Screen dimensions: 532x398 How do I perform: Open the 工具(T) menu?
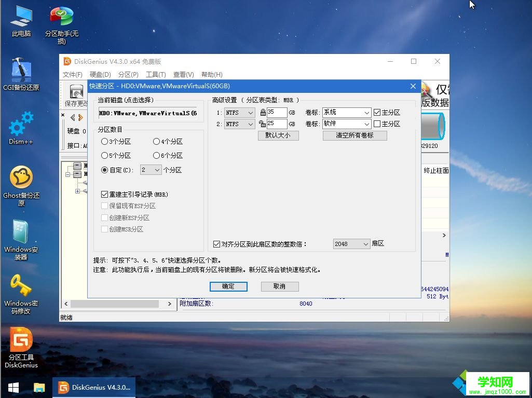(156, 74)
